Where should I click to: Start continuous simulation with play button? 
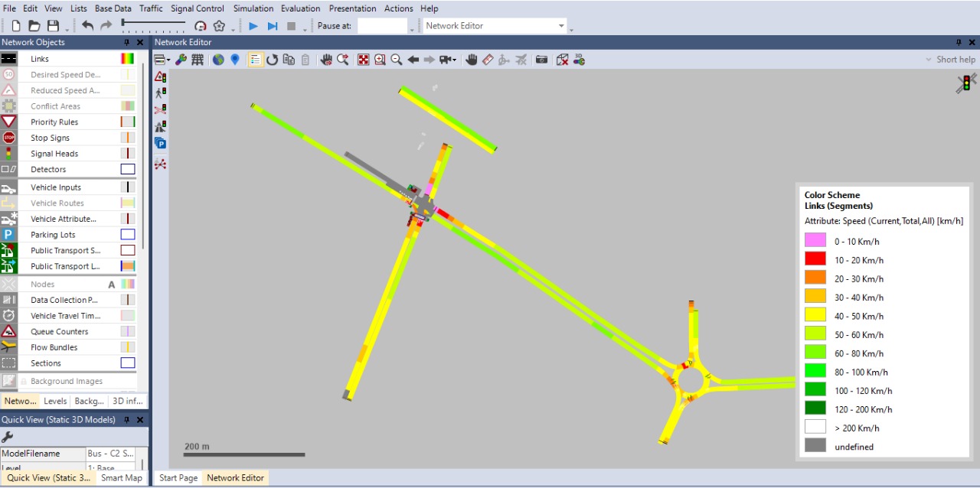[253, 26]
